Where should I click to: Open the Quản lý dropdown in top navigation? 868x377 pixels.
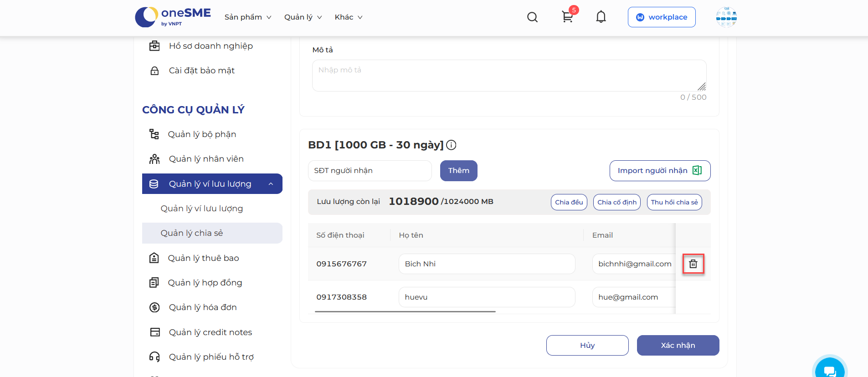303,17
